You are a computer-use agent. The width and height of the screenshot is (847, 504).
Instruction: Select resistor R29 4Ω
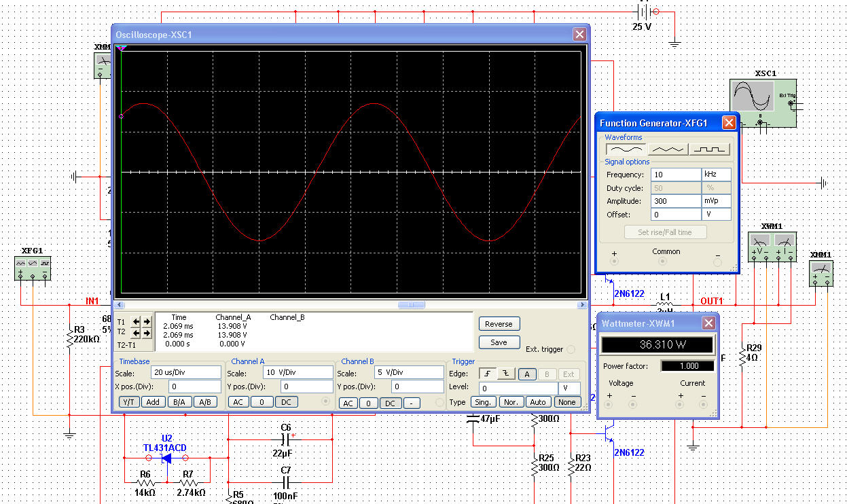tap(742, 356)
